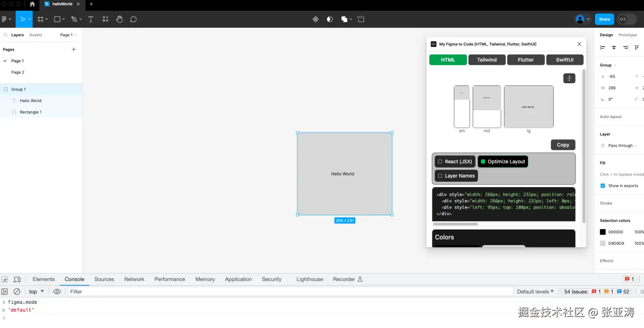Select the Comment tool
The height and width of the screenshot is (328, 644).
[133, 19]
